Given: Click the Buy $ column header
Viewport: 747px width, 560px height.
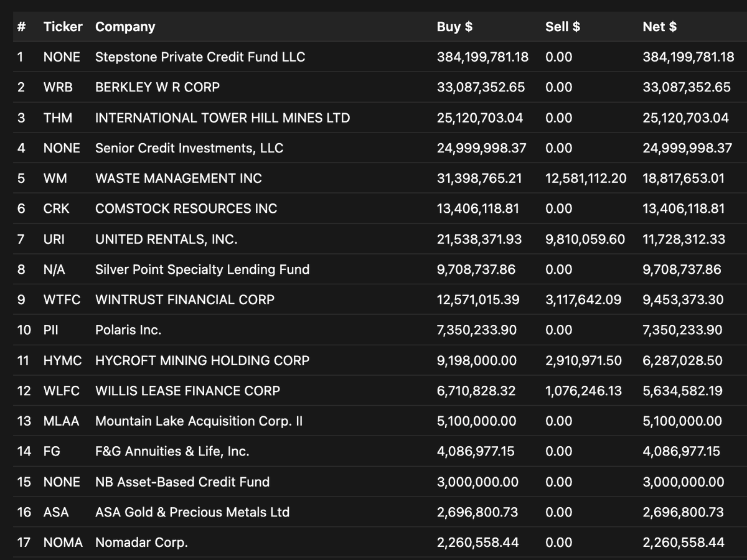Looking at the screenshot, I should tap(454, 27).
